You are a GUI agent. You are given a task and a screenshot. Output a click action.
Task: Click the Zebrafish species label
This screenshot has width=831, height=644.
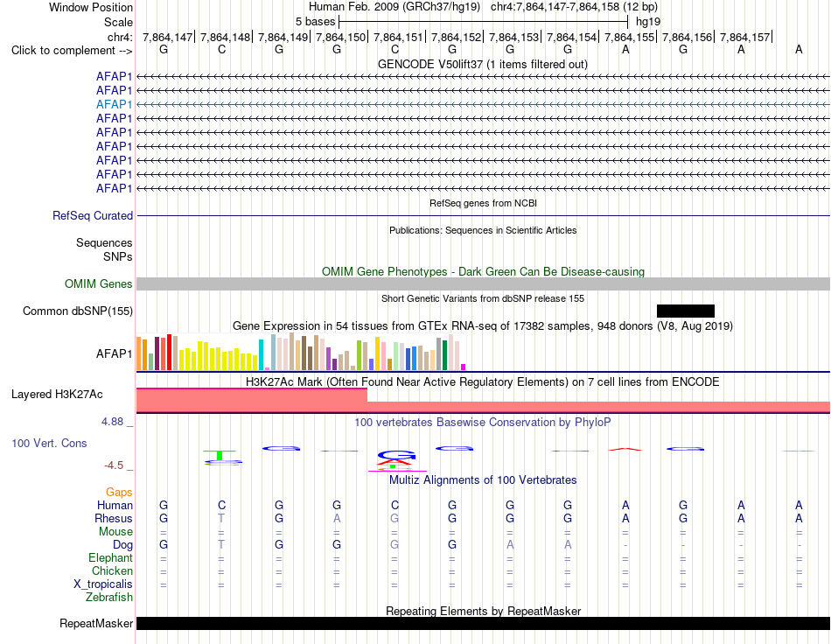click(x=109, y=598)
